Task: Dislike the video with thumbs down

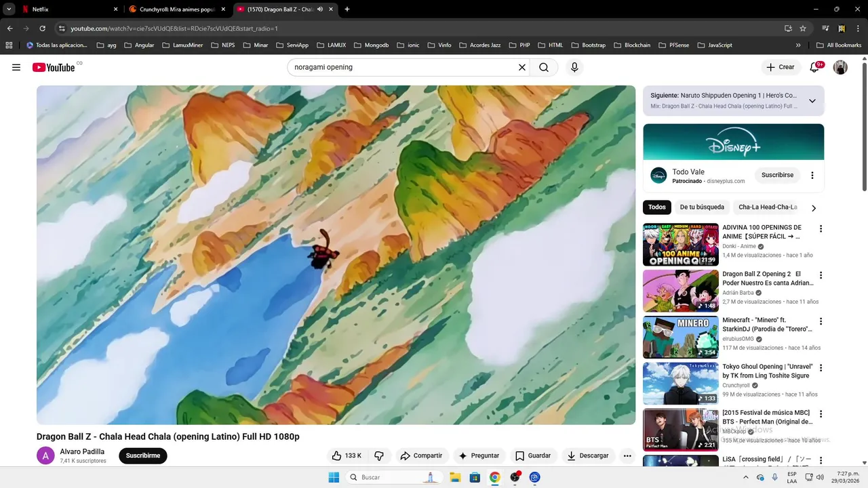Action: [379, 455]
